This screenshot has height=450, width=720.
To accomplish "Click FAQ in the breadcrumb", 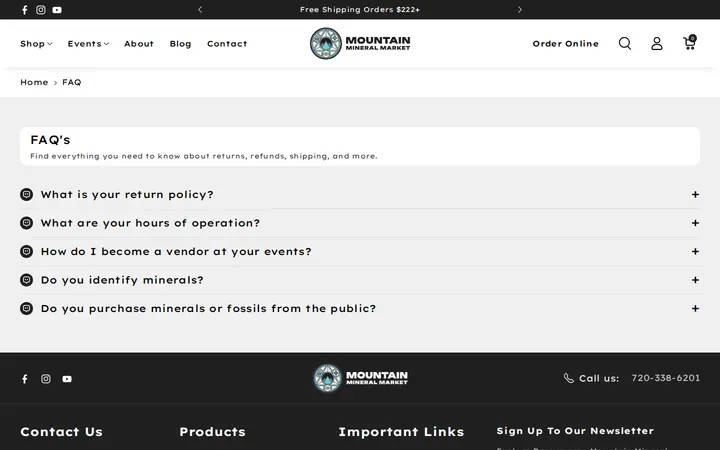I will [72, 82].
